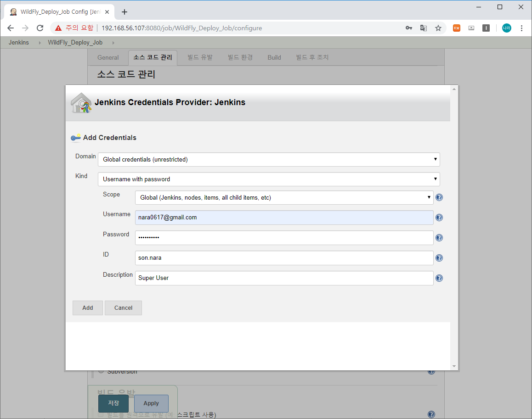Click the Username input field

coord(284,217)
